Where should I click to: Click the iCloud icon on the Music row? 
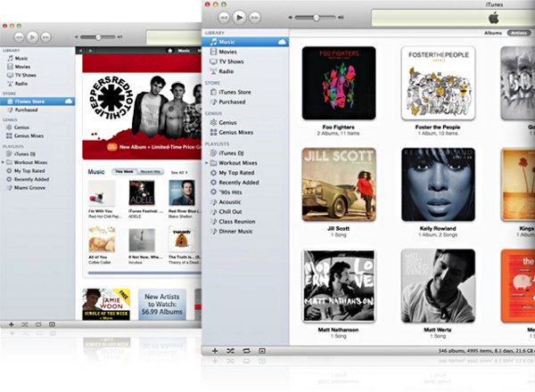[x=282, y=41]
